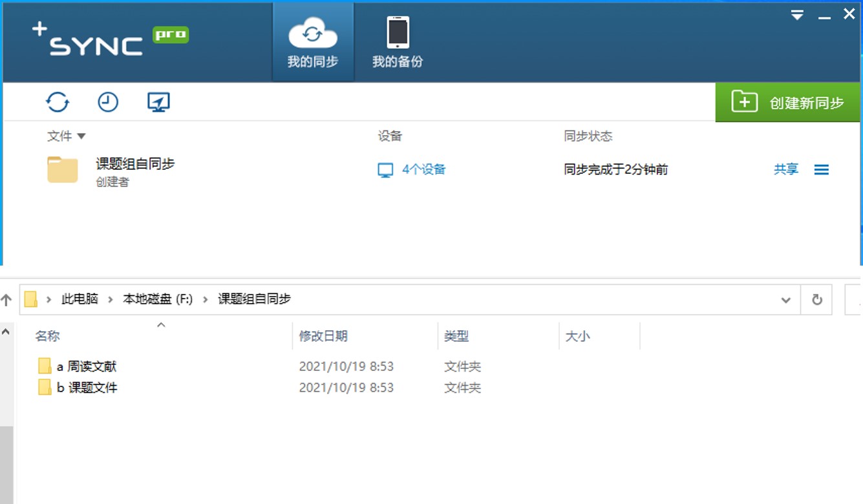Viewport: 863px width, 504px height.
Task: Switch to the 我的同步 tab
Action: [313, 43]
